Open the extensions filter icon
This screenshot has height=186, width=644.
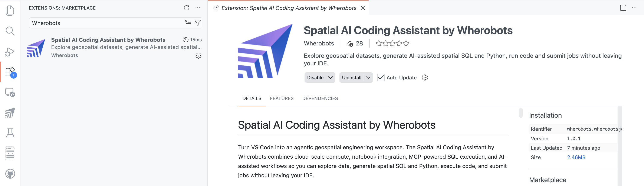click(197, 23)
